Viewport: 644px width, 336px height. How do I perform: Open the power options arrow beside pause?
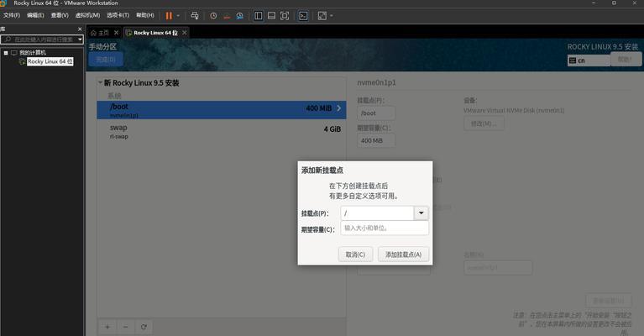[178, 16]
